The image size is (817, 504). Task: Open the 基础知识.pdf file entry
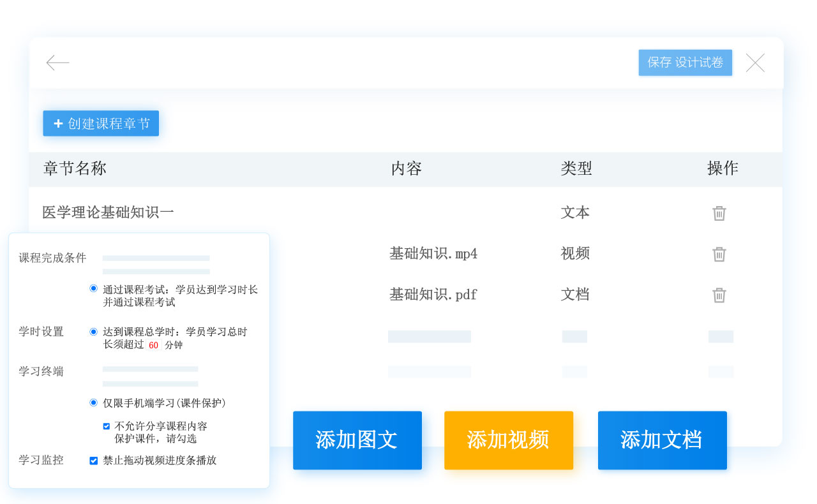[x=433, y=295]
